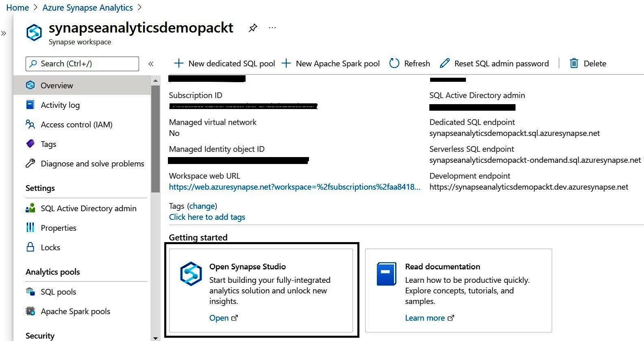The width and height of the screenshot is (644, 341).
Task: Click the Access control people icon
Action: click(30, 124)
